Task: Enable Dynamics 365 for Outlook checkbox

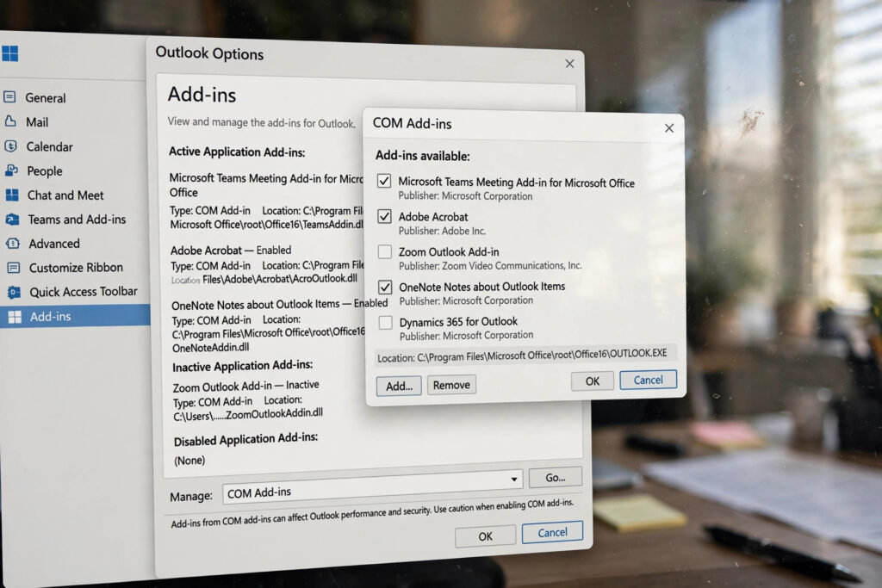Action: click(385, 322)
